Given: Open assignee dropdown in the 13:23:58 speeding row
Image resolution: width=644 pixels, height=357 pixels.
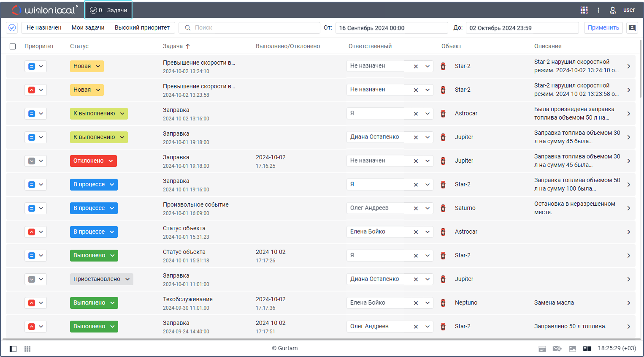Looking at the screenshot, I should click(428, 90).
